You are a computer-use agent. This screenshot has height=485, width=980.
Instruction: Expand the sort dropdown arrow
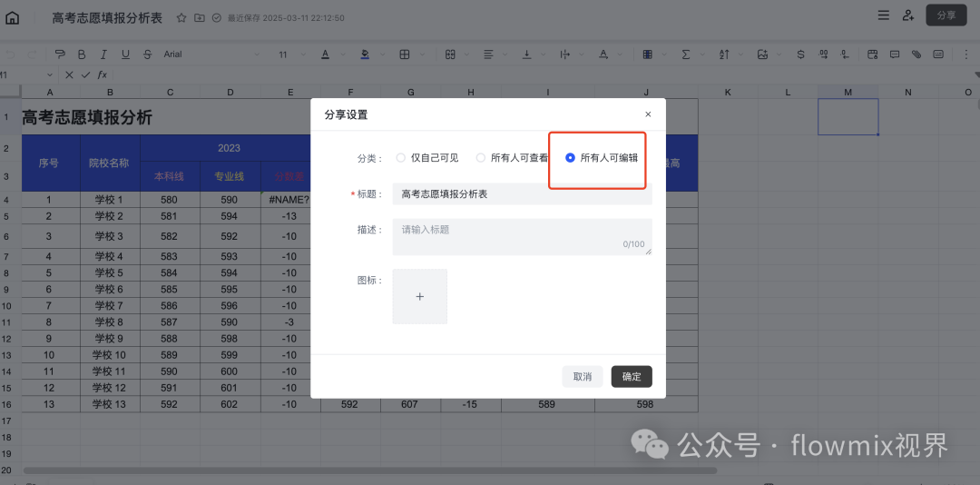coord(742,55)
